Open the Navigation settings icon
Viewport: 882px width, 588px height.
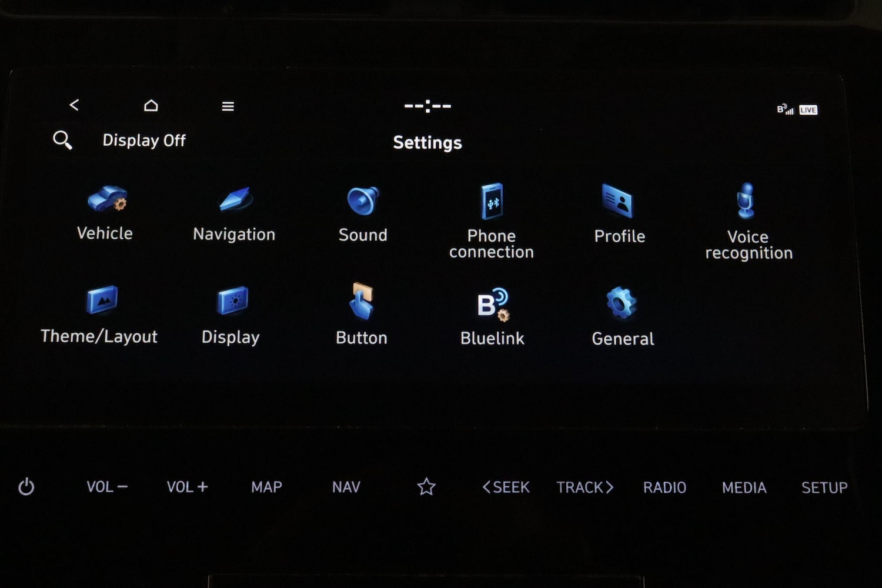[x=236, y=200]
